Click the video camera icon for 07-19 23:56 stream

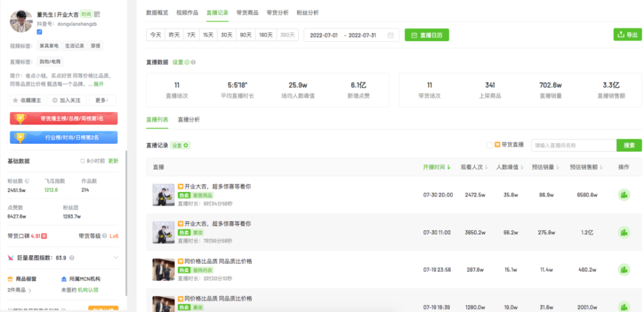click(624, 269)
